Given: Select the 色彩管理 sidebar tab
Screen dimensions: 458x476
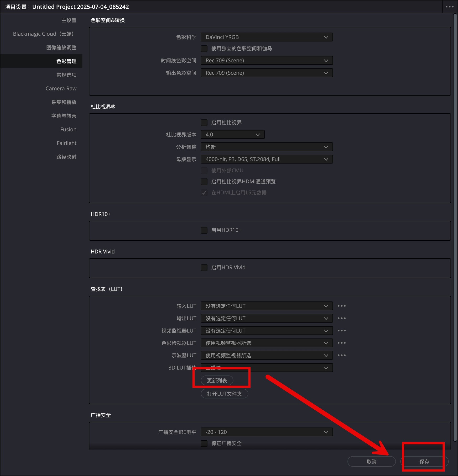Looking at the screenshot, I should pos(41,61).
